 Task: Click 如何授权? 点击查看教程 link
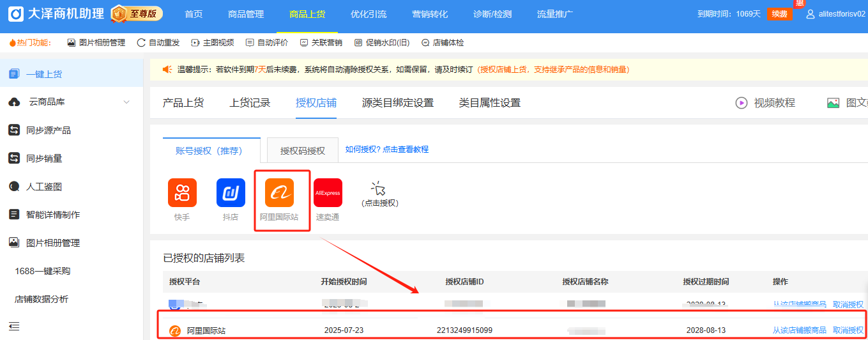[x=387, y=150]
